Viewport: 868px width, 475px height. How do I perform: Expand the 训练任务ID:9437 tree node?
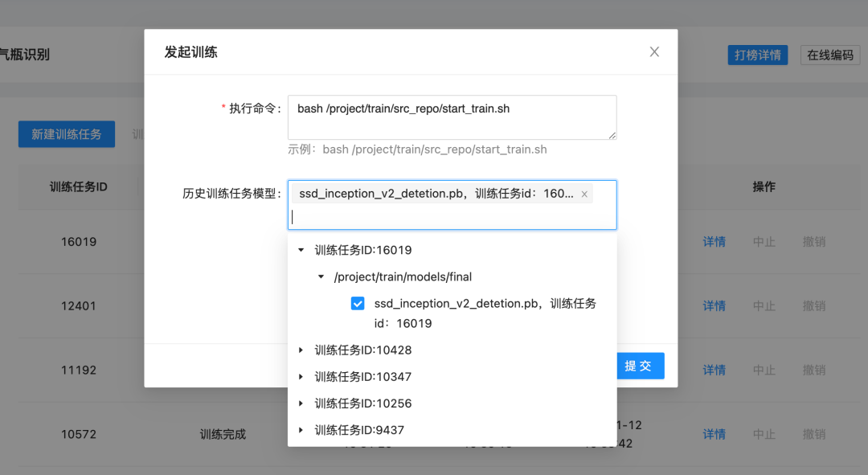point(301,430)
